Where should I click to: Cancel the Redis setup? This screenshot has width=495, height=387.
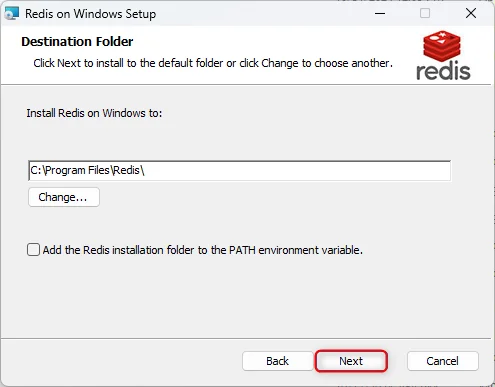tap(442, 361)
